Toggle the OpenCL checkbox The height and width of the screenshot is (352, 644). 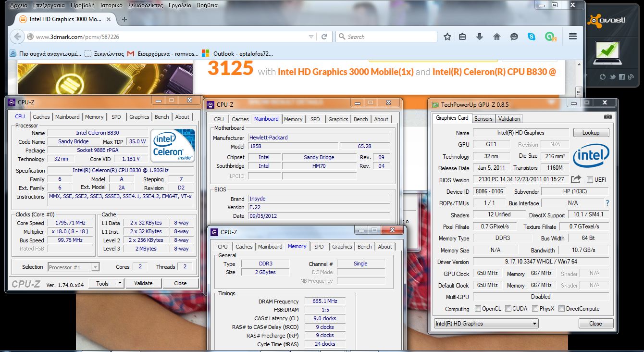click(478, 309)
